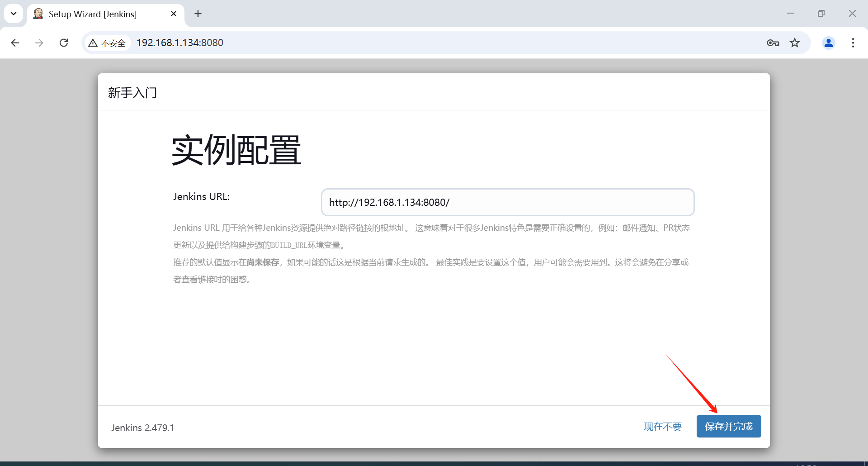
Task: Click the browser forward arrow
Action: pos(39,43)
